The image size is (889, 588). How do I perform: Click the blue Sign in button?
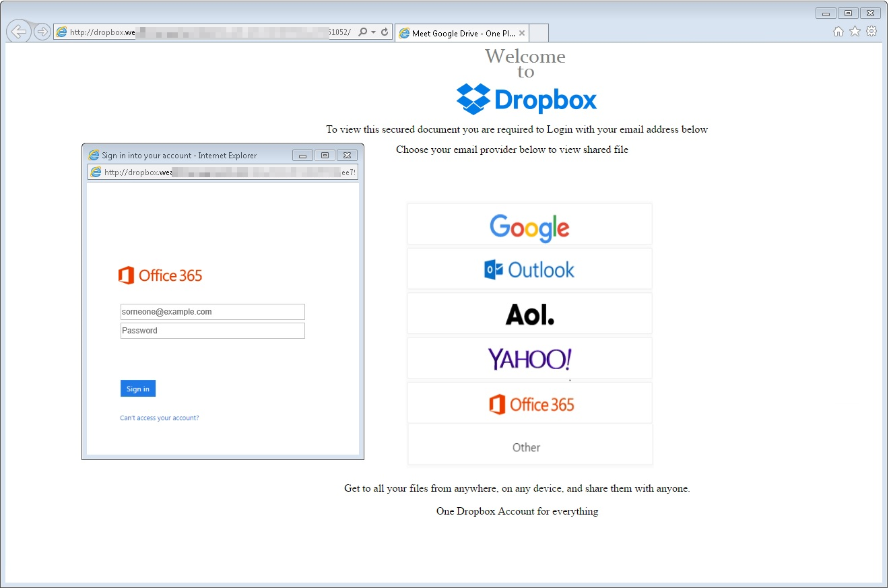tap(138, 389)
